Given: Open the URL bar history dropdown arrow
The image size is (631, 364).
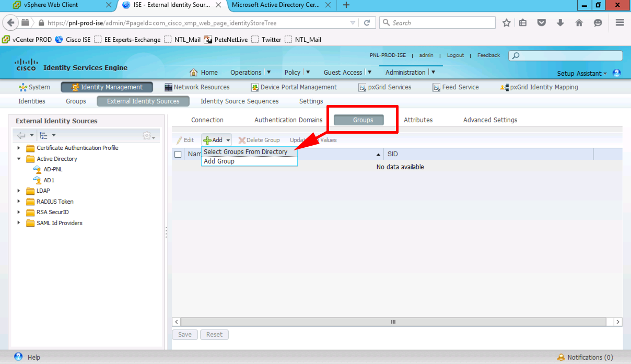Looking at the screenshot, I should coord(353,23).
